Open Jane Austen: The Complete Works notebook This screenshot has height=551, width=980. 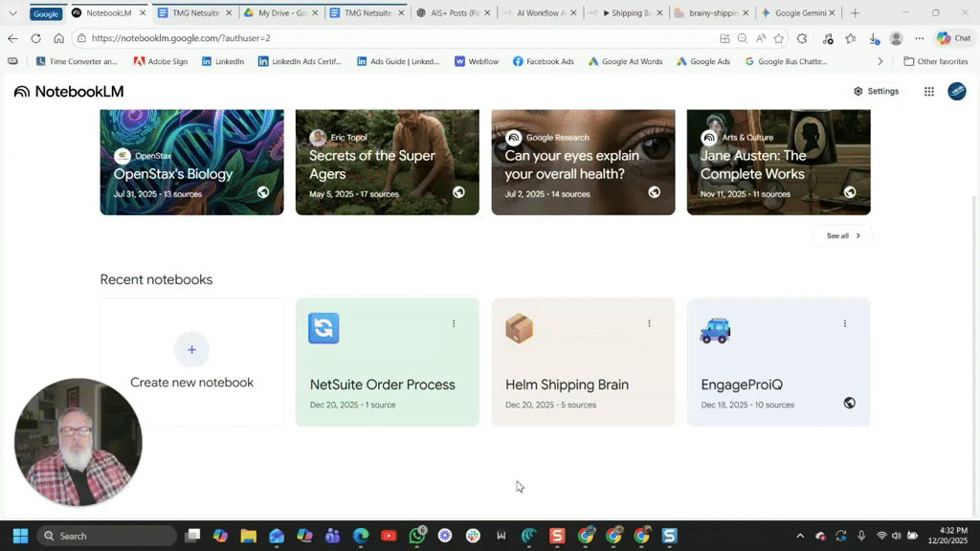(x=779, y=163)
